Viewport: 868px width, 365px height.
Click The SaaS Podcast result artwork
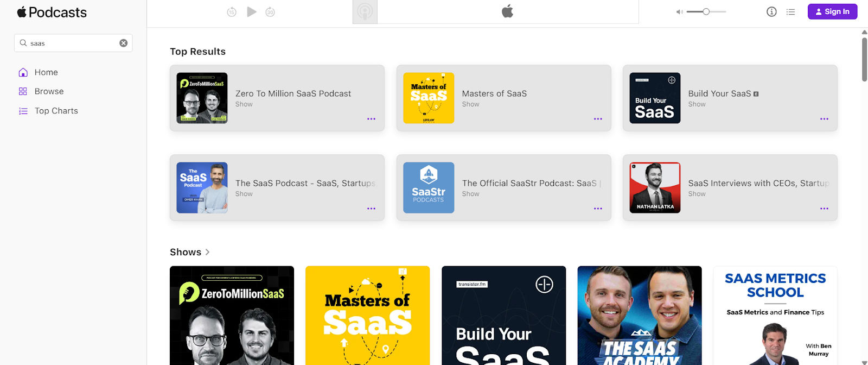(202, 188)
